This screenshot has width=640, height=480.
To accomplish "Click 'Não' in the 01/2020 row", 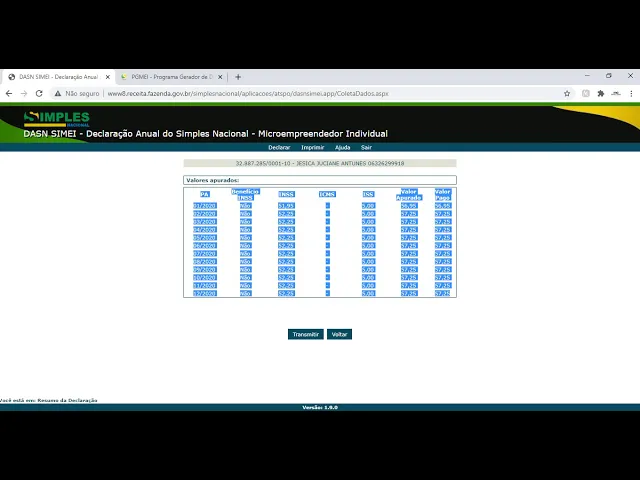I will [245, 206].
